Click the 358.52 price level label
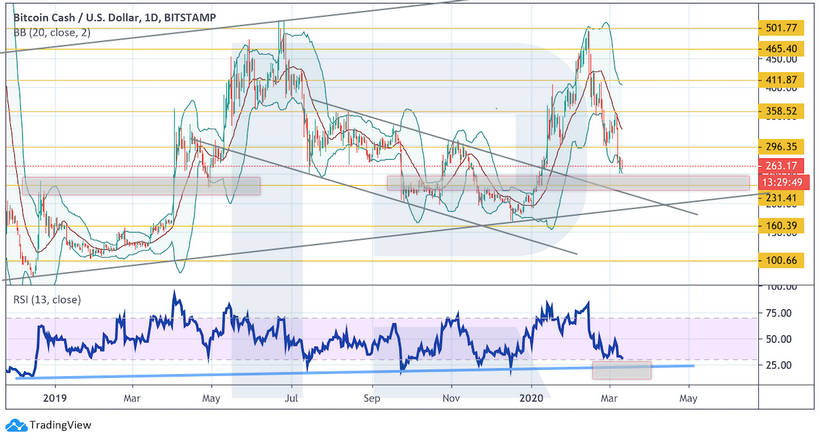820x441 pixels. pos(781,112)
